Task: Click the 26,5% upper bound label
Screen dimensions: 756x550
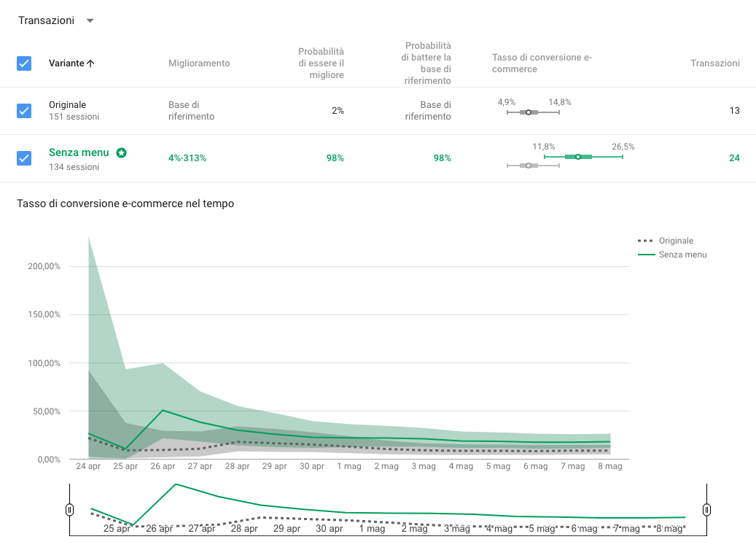Action: click(x=623, y=147)
